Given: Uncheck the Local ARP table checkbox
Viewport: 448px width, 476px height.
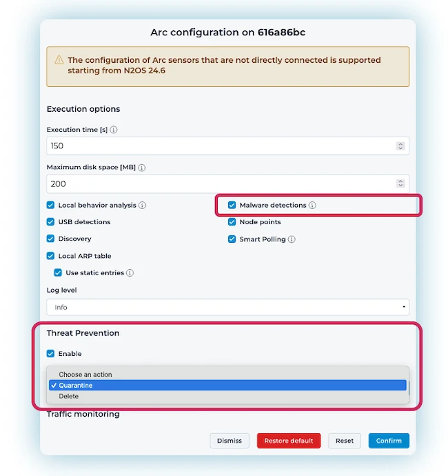Looking at the screenshot, I should pos(51,256).
